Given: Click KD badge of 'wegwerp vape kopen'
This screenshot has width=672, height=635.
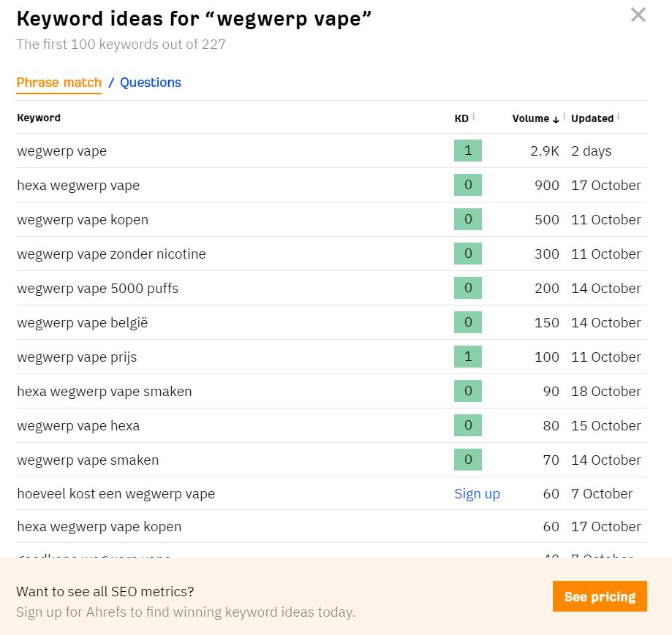Looking at the screenshot, I should click(x=467, y=218).
